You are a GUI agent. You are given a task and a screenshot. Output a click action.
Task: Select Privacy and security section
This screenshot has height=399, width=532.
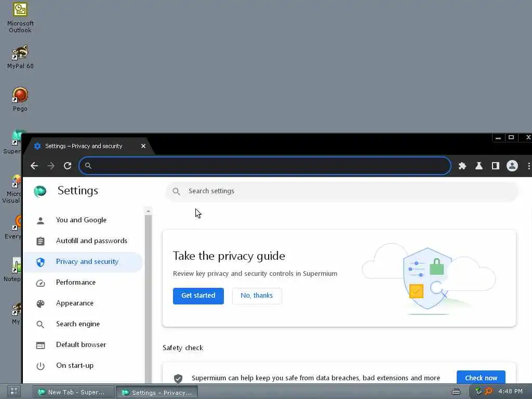pyautogui.click(x=82, y=262)
